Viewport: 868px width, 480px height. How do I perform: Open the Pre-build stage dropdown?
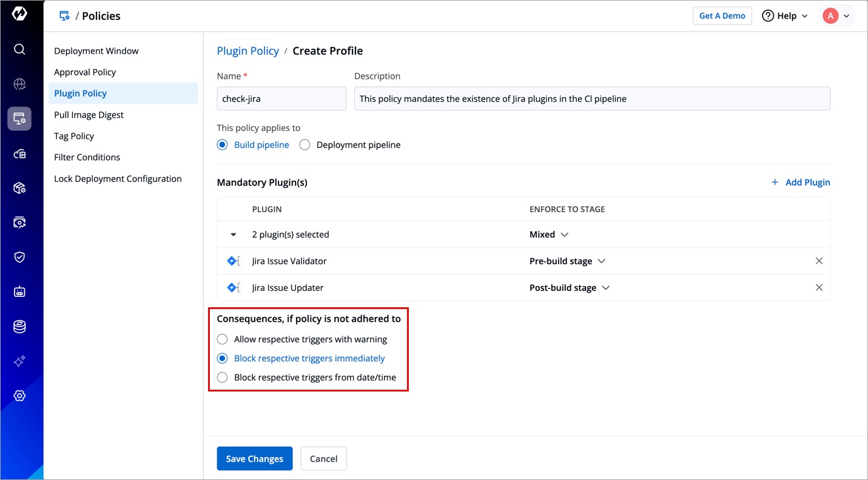(x=567, y=261)
